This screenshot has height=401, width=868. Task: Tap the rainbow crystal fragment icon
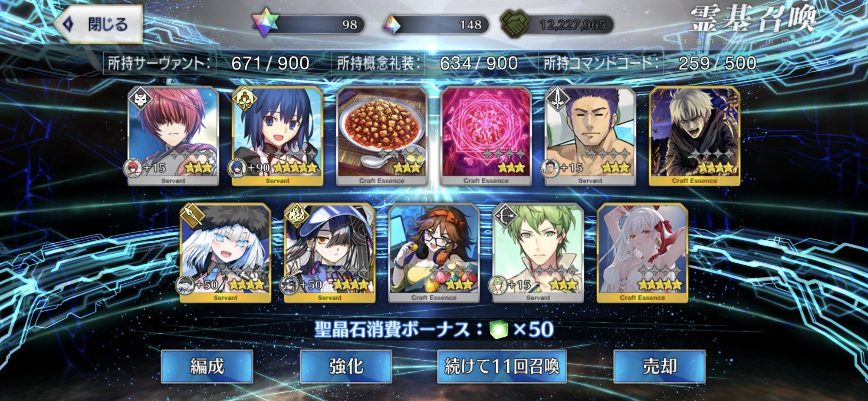tap(392, 25)
